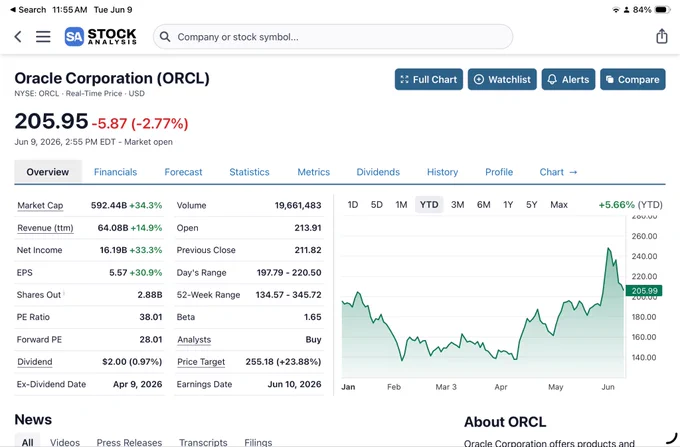Viewport: 680px width, 447px height.
Task: Open the Chart arrow tab
Action: 558,172
